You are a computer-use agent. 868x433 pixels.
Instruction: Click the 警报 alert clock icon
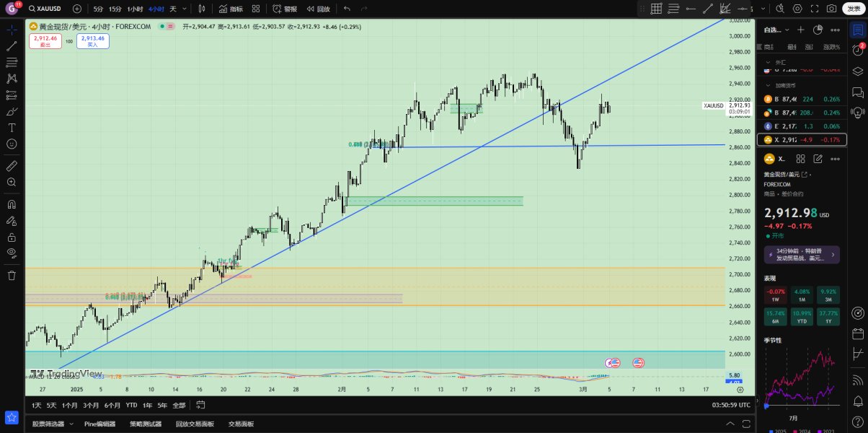pyautogui.click(x=278, y=9)
